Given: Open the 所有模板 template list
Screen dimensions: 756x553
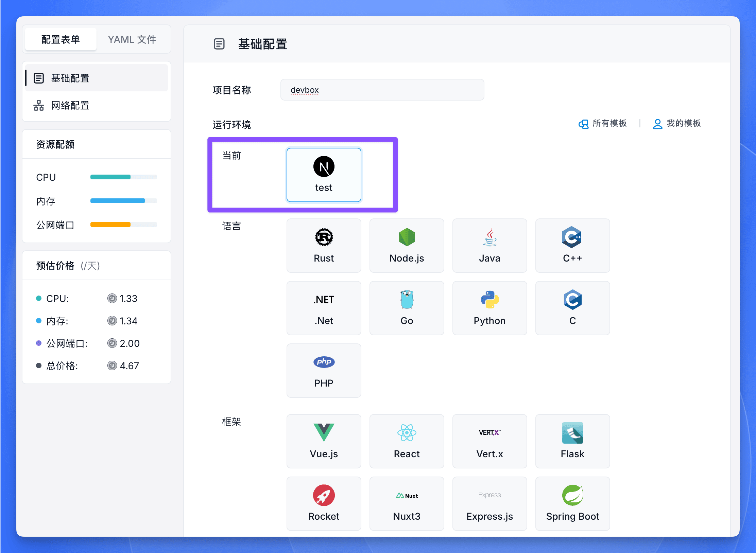Looking at the screenshot, I should pos(602,123).
